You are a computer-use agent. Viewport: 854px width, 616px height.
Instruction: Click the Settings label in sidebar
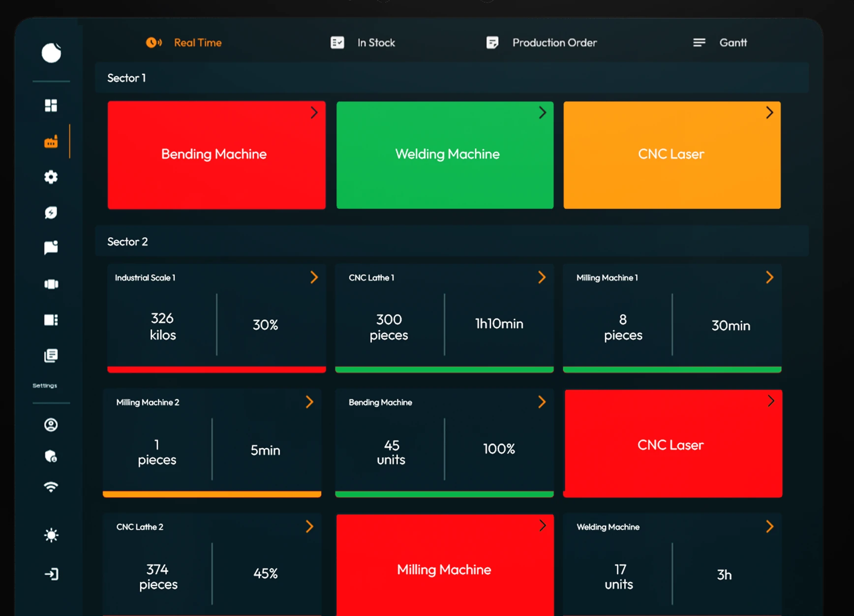click(x=45, y=385)
